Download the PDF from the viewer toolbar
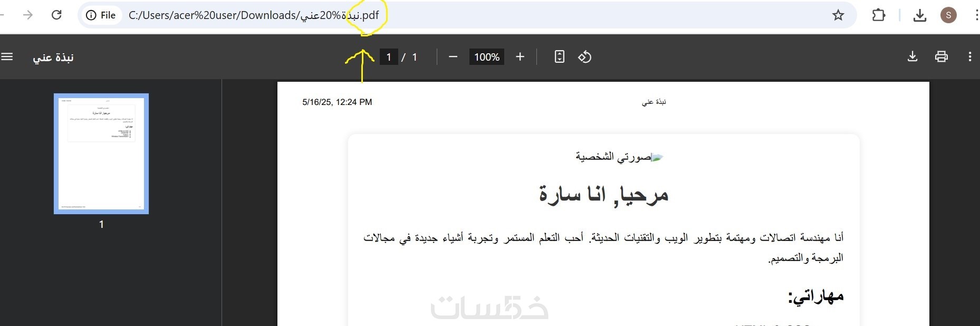Image resolution: width=980 pixels, height=326 pixels. tap(912, 56)
